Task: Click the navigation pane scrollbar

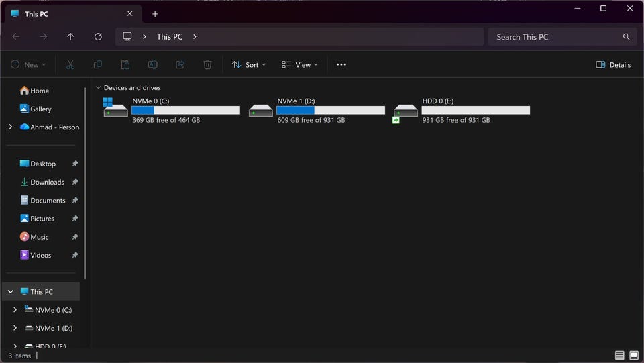Action: [x=85, y=183]
